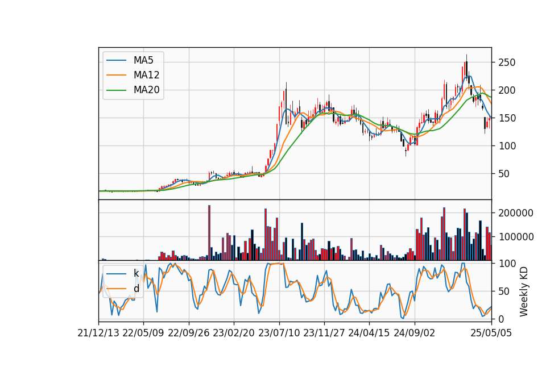Click the 50 price axis label

coord(504,174)
